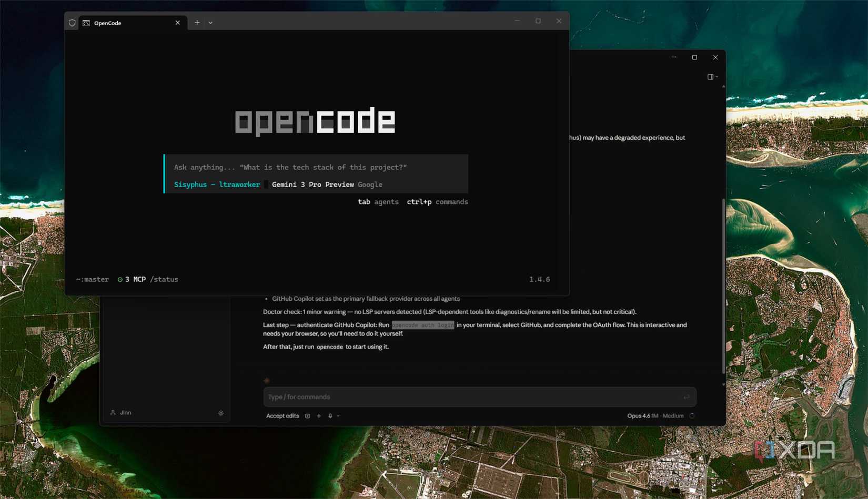This screenshot has height=499, width=868.
Task: Minimize the rear chat window
Action: tap(674, 57)
